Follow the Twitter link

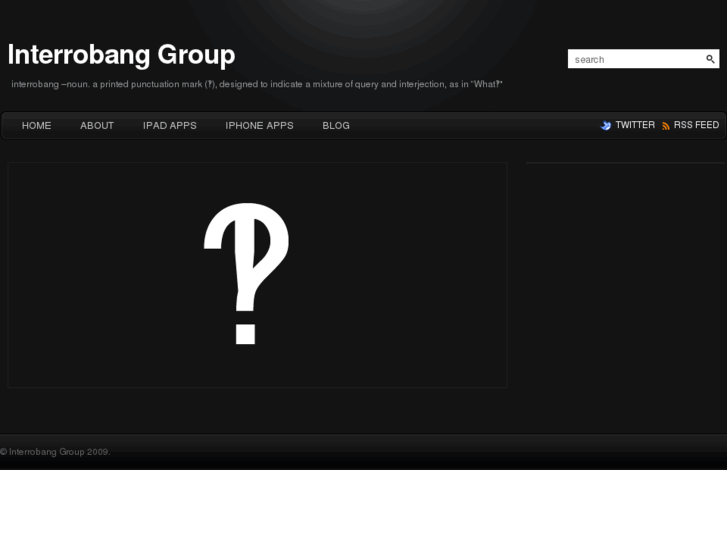635,125
